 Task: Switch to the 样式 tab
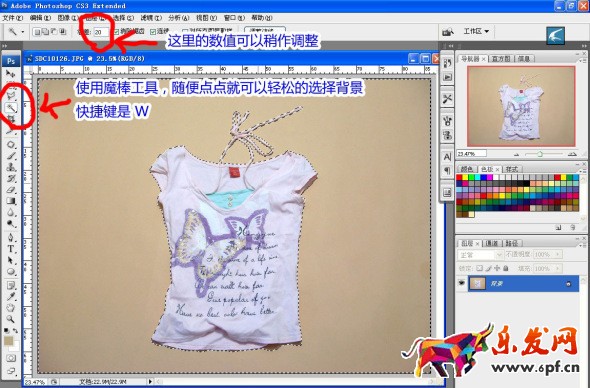click(x=512, y=169)
